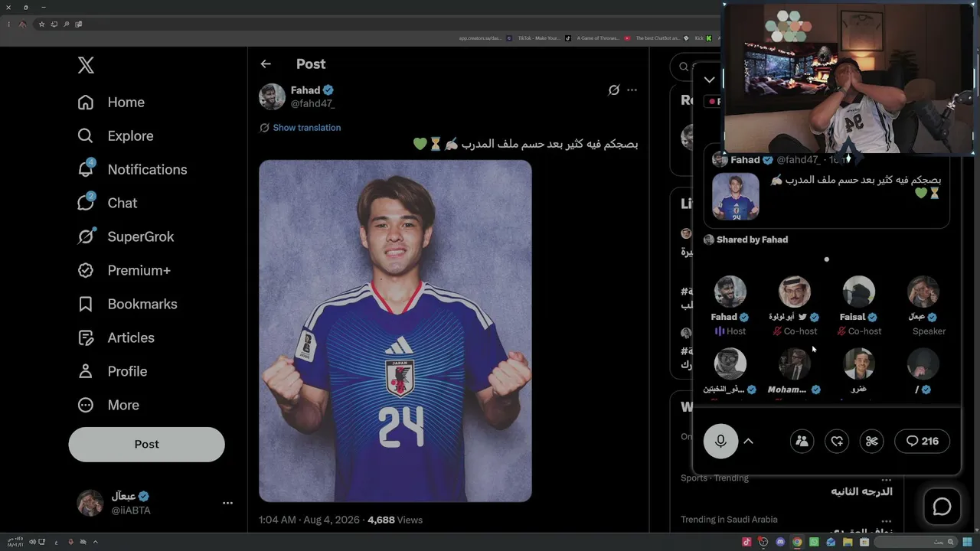
Task: Open عغرو's avatar in the Space
Action: [x=858, y=364]
